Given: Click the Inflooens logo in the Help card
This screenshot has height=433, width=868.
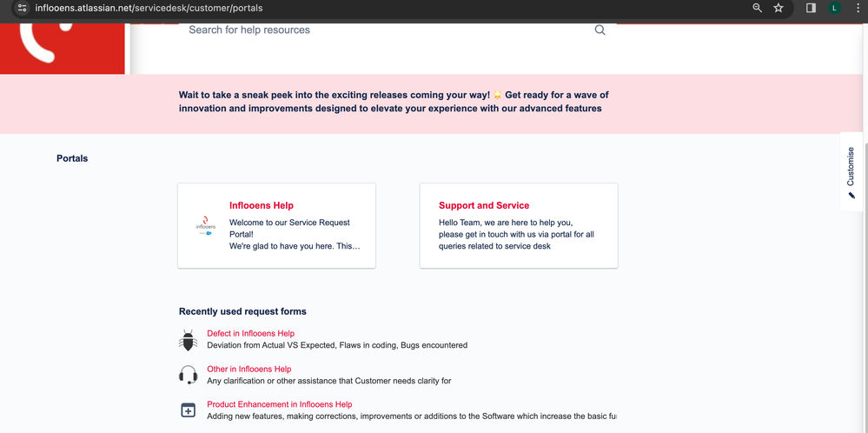Looking at the screenshot, I should pos(205,225).
